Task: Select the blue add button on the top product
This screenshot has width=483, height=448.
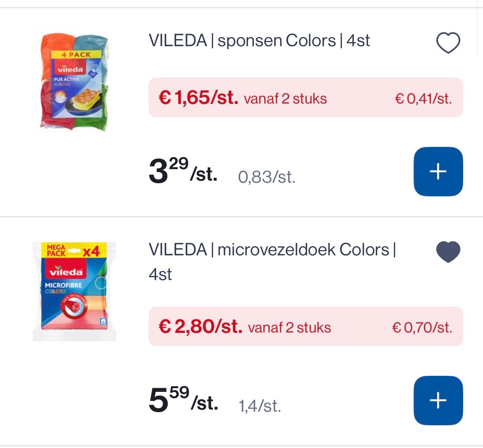Action: (438, 171)
